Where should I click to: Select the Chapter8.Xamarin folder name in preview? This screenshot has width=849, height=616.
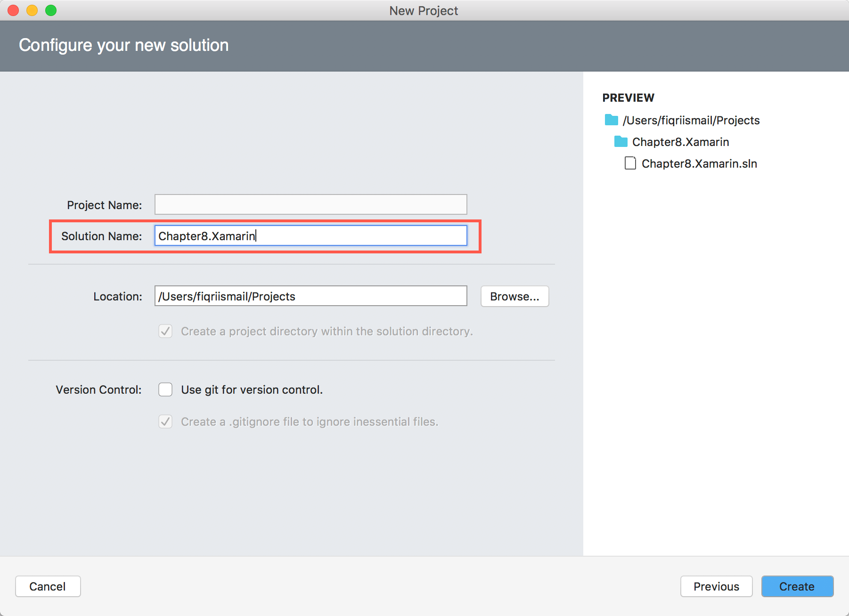tap(680, 142)
